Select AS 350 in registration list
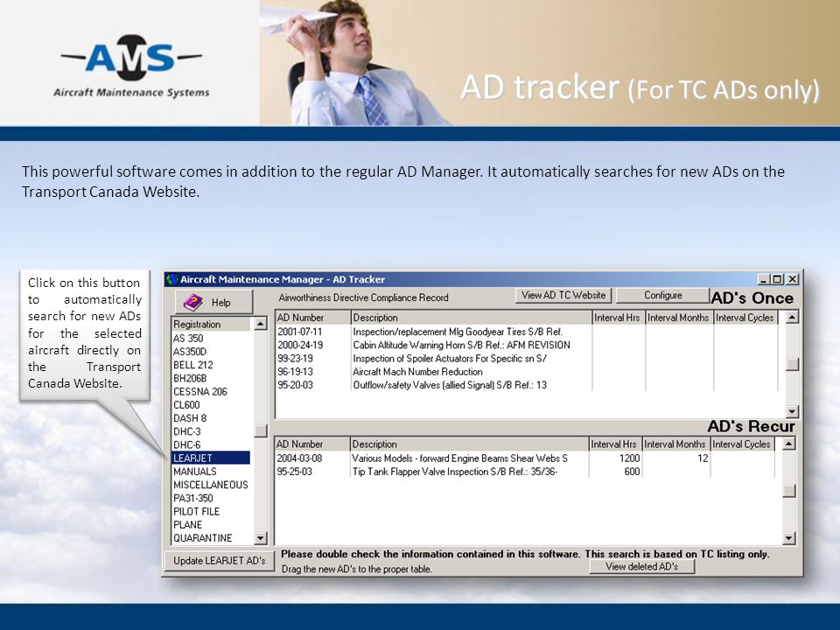Viewport: 840px width, 630px height. (x=188, y=338)
